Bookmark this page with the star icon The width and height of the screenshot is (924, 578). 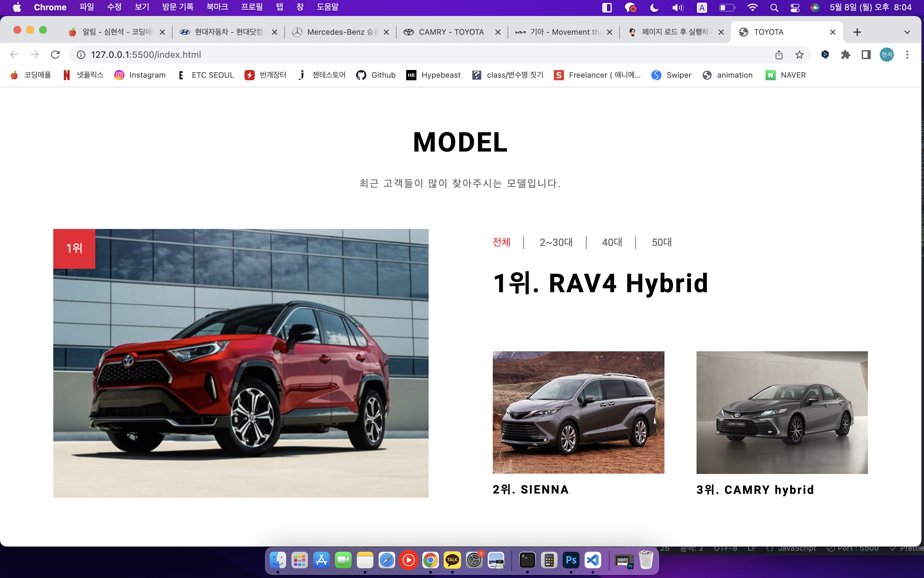[x=800, y=55]
